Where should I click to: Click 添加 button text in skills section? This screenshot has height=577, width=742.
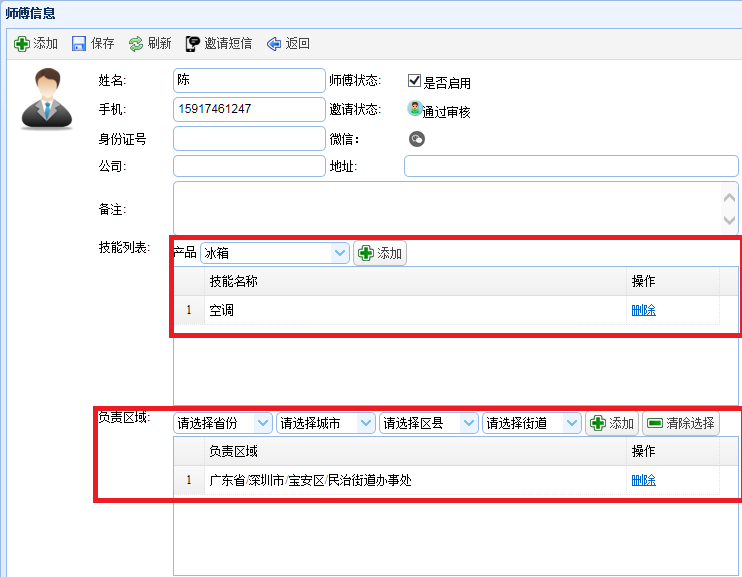(x=389, y=253)
